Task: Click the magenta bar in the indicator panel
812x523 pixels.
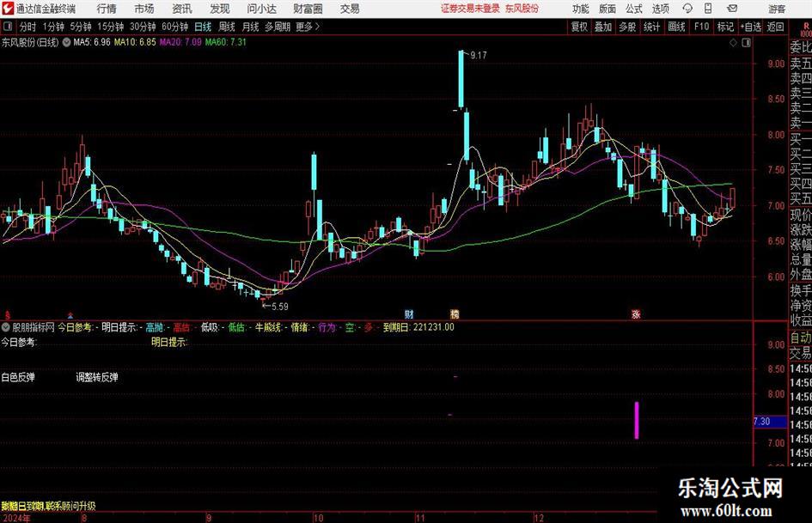Action: tap(637, 421)
